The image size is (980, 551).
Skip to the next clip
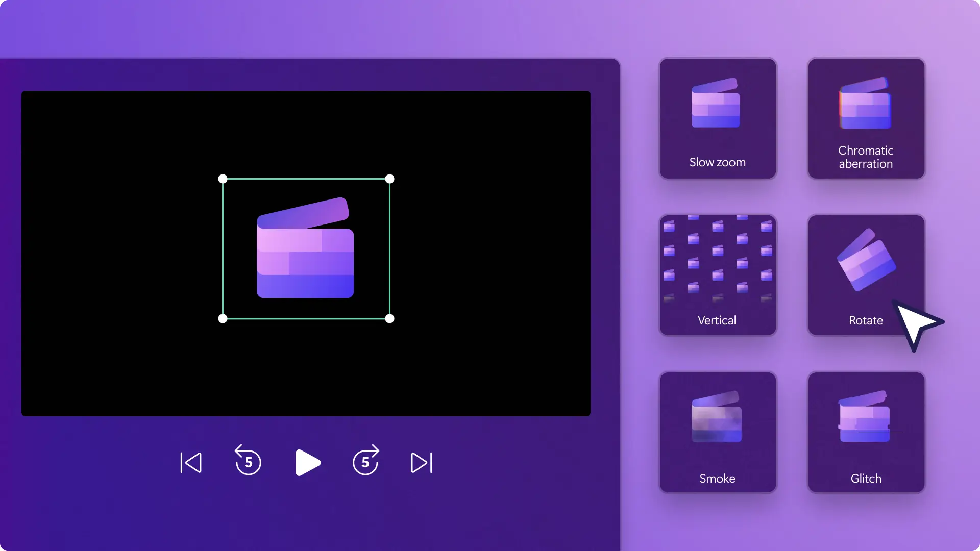coord(421,462)
